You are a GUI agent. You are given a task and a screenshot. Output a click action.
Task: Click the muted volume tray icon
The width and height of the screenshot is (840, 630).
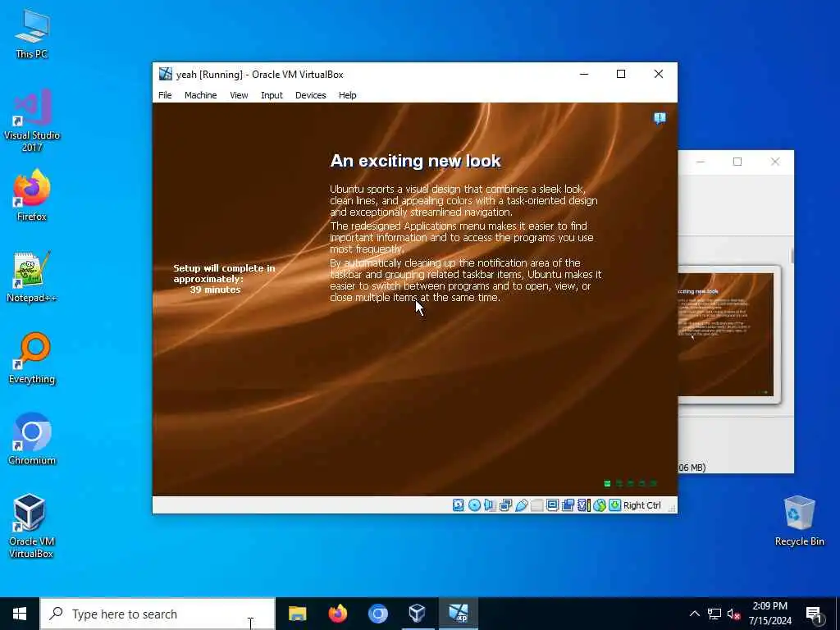click(734, 614)
